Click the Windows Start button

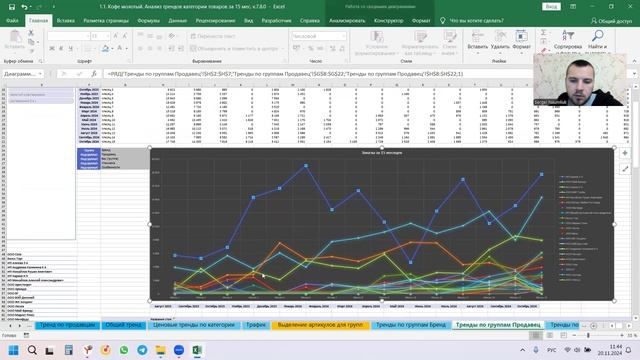[13, 350]
